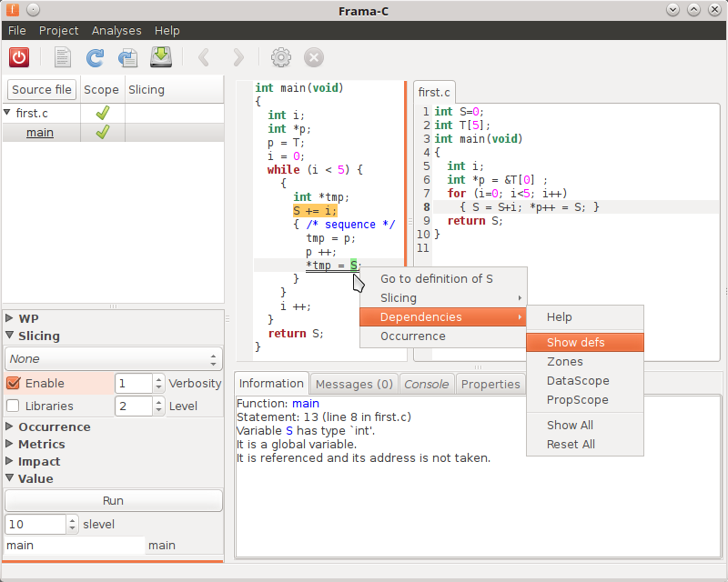The width and height of the screenshot is (728, 582).
Task: Collapse the Value panel
Action: click(9, 477)
